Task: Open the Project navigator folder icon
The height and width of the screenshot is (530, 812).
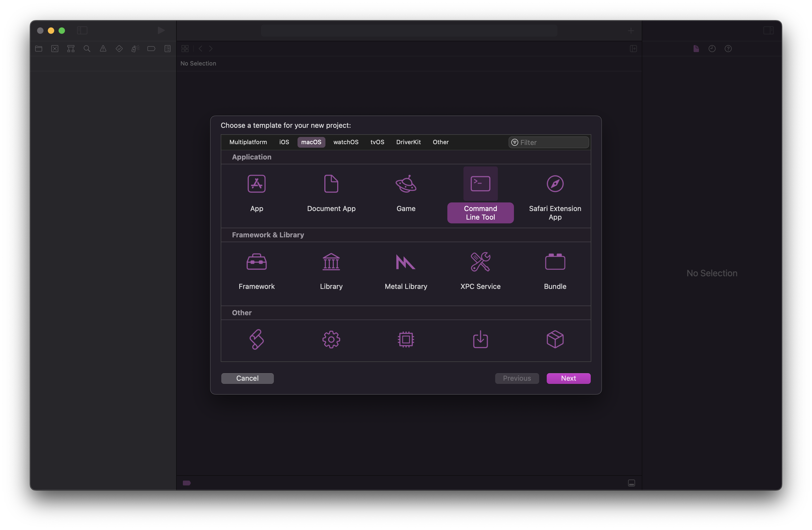Action: (39, 48)
